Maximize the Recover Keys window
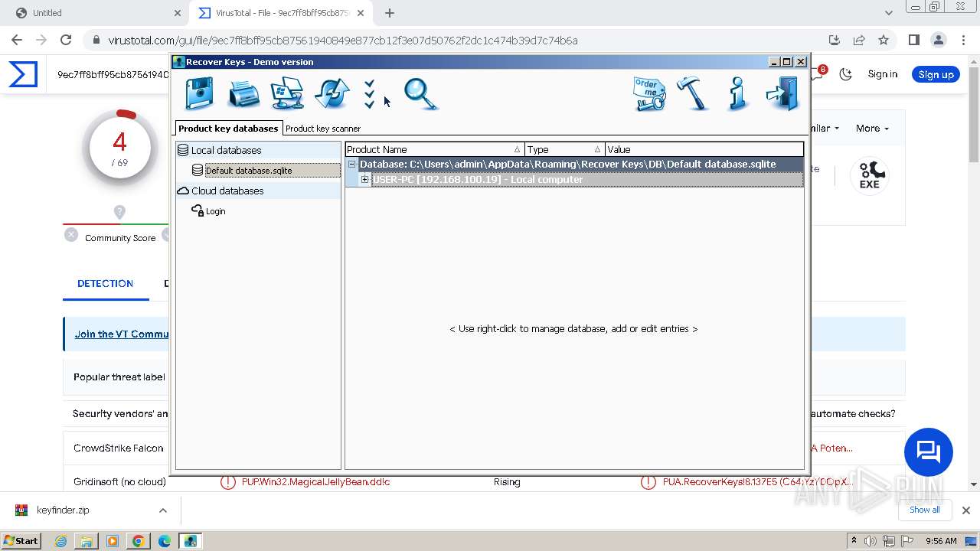The height and width of the screenshot is (551, 980). click(786, 62)
